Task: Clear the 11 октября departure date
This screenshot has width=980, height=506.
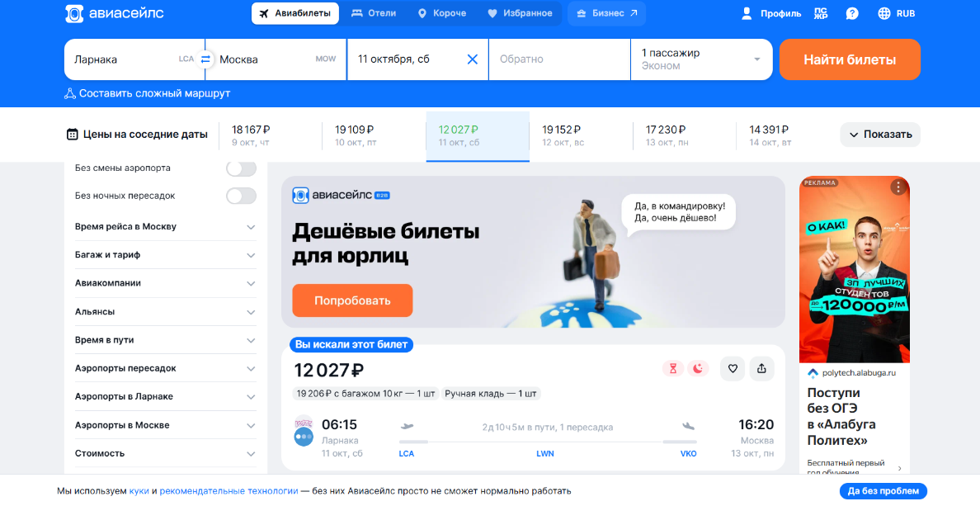Action: point(473,59)
